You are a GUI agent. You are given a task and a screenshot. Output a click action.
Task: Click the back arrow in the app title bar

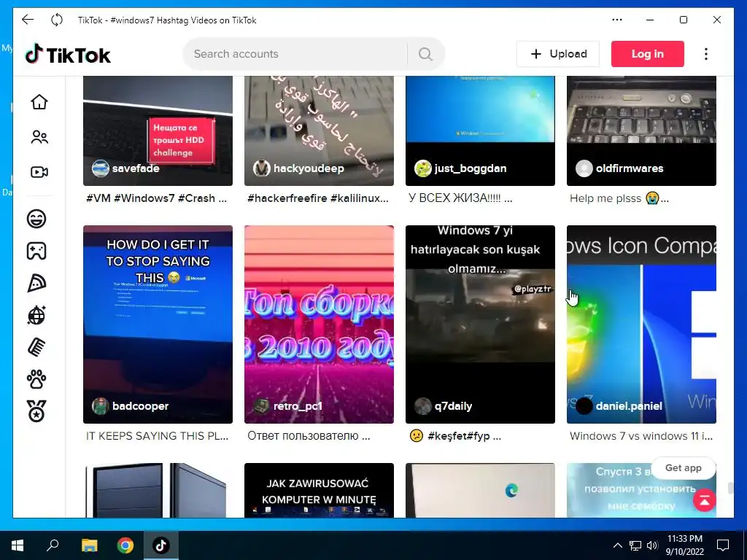click(x=28, y=20)
